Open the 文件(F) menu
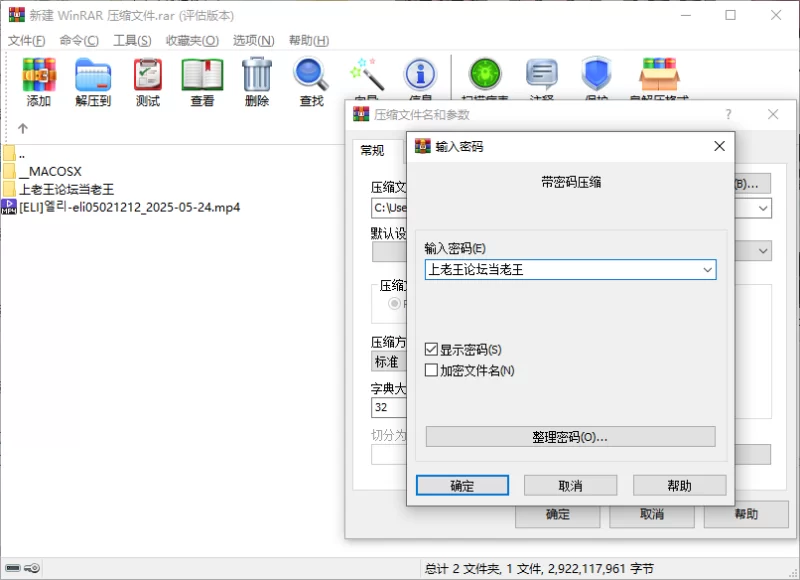800x580 pixels. pyautogui.click(x=27, y=40)
